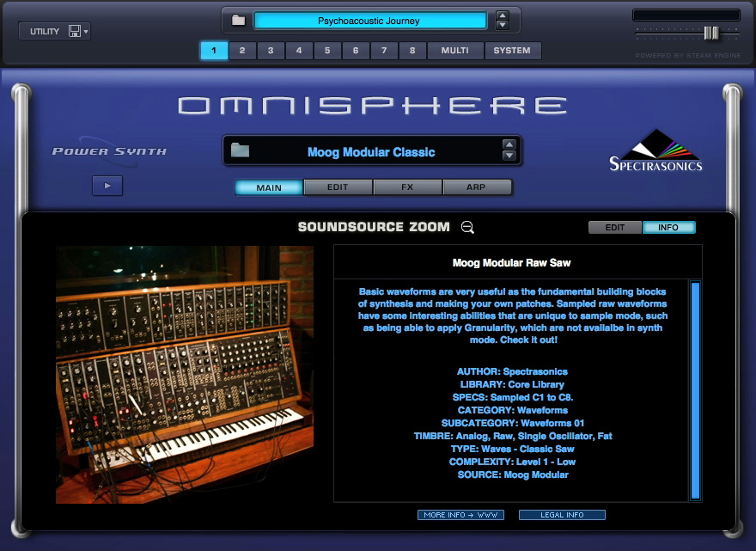Step to the next multi with down arrow
This screenshot has width=756, height=551.
503,25
